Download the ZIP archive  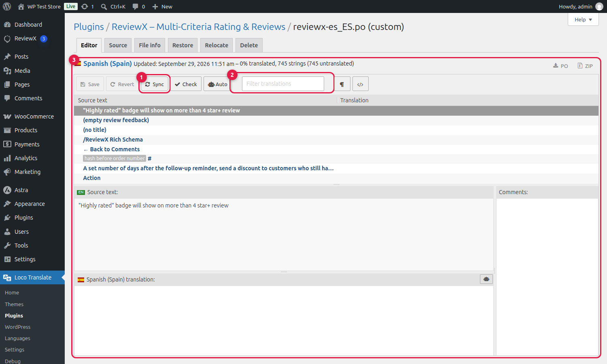[585, 66]
